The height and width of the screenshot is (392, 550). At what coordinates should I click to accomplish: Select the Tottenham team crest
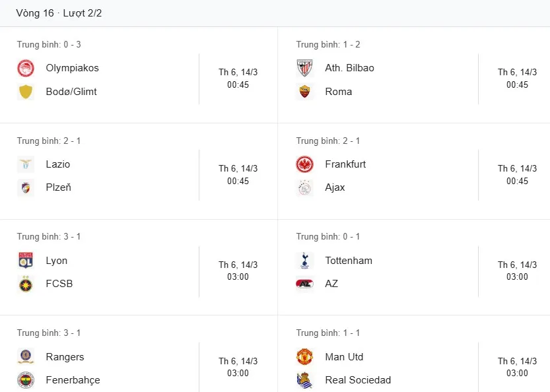point(304,261)
